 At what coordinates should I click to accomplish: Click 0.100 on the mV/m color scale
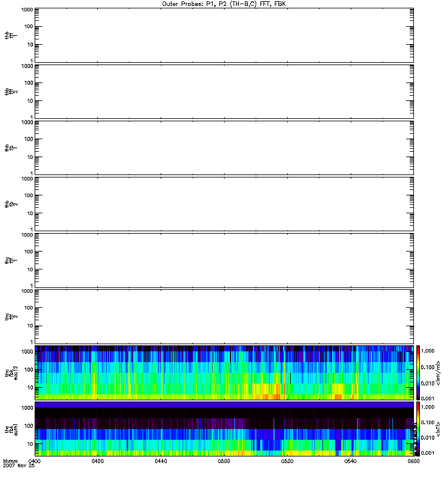click(x=428, y=367)
